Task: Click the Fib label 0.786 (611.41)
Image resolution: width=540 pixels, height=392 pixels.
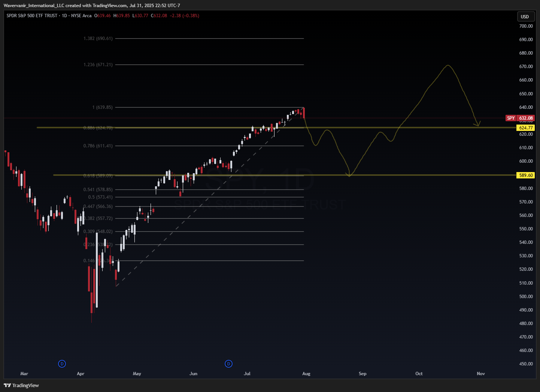Action: click(x=98, y=146)
